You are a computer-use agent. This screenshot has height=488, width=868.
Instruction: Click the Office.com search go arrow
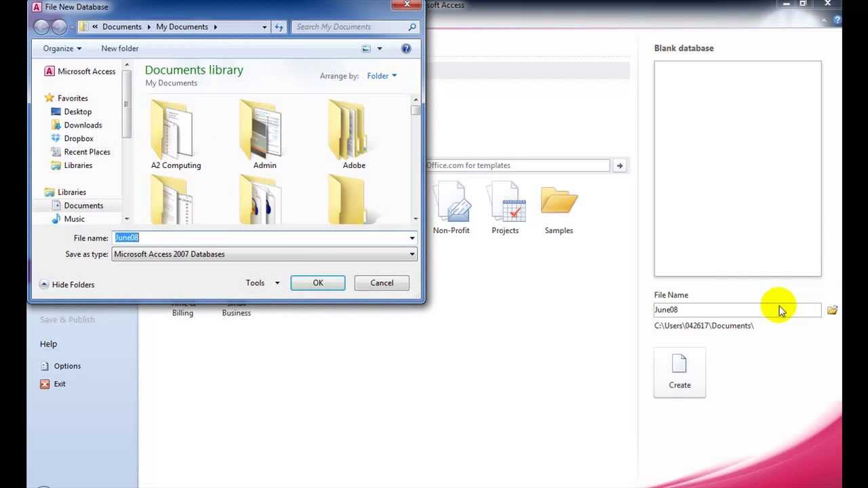619,165
